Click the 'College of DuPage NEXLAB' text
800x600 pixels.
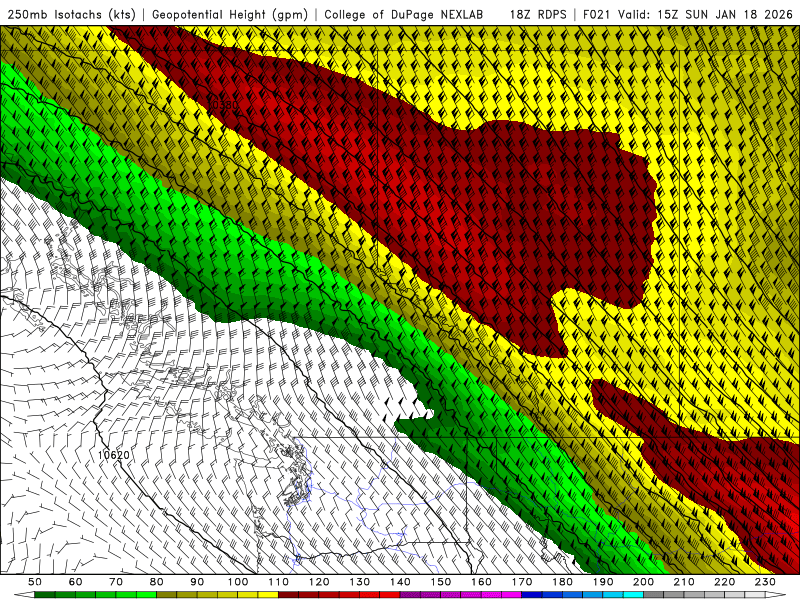click(403, 14)
